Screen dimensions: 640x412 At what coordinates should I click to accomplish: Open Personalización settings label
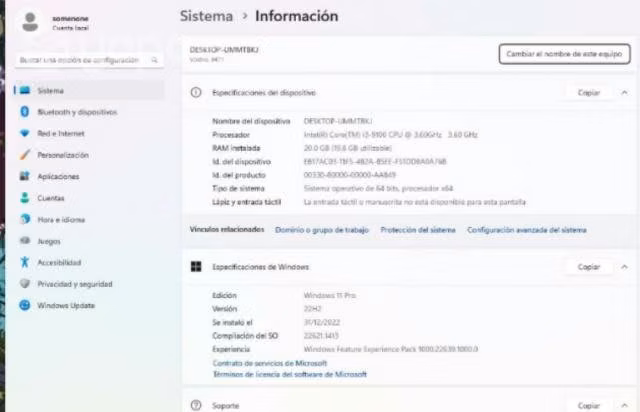pyautogui.click(x=63, y=155)
